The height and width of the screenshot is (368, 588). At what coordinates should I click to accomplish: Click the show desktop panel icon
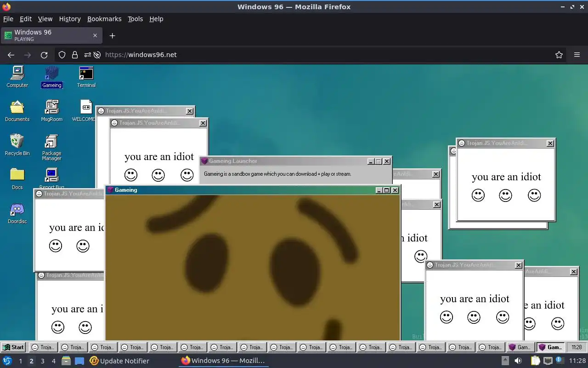(79, 361)
